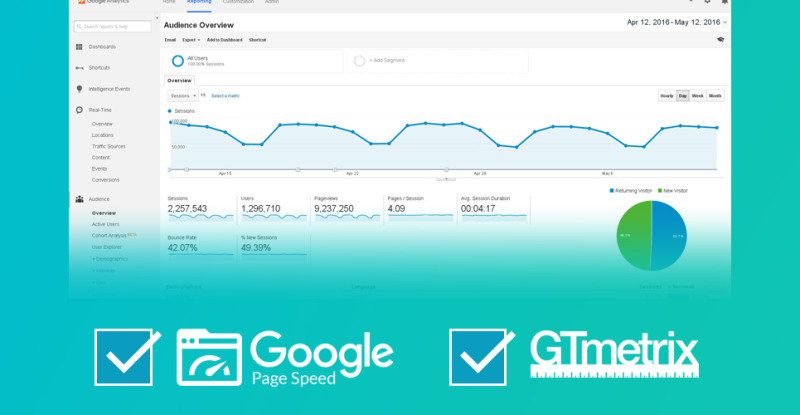Open Overview under Real-Time

point(102,124)
